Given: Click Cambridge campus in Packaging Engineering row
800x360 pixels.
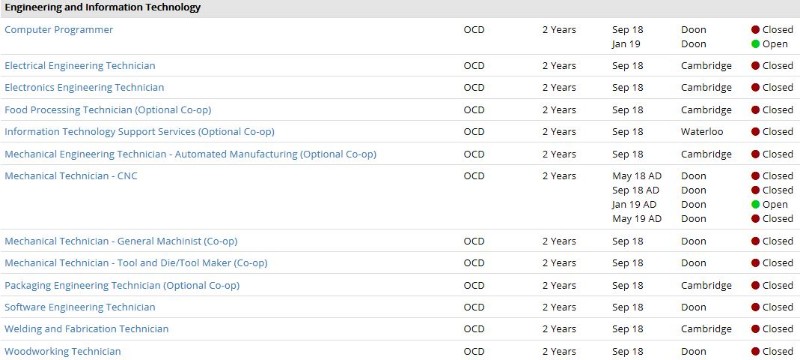Looking at the screenshot, I should pos(706,286).
